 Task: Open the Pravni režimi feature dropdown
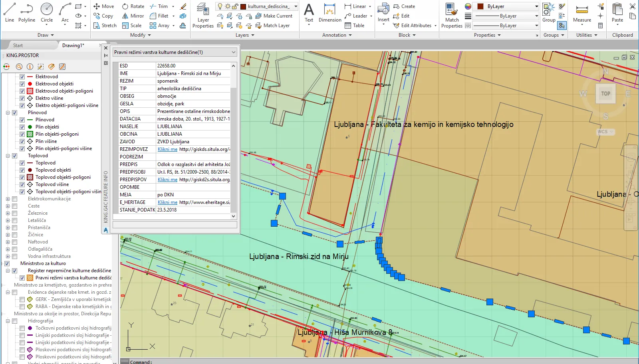coord(234,52)
